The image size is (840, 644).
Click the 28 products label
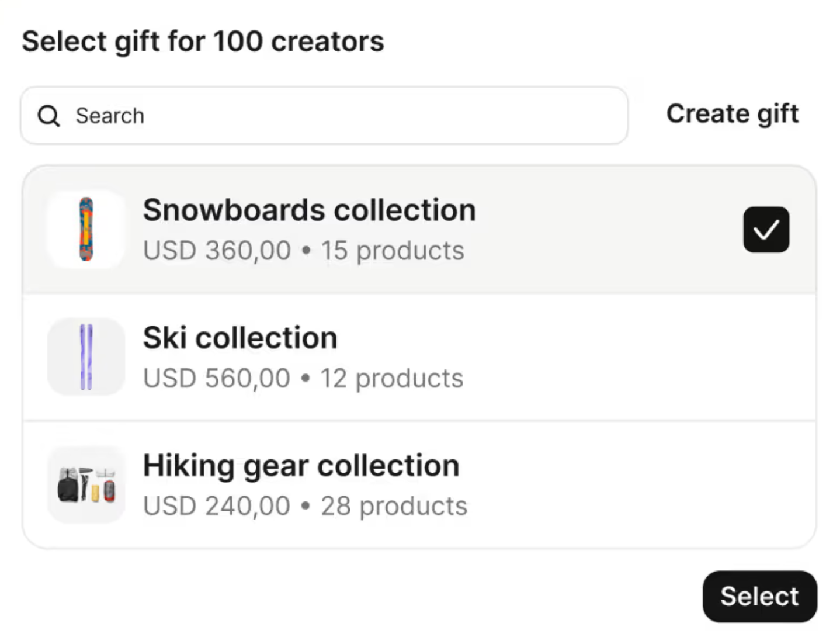click(x=394, y=506)
